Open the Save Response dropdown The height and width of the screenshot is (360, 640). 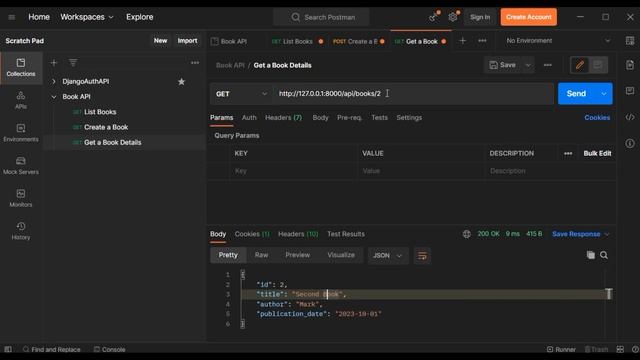[580, 234]
